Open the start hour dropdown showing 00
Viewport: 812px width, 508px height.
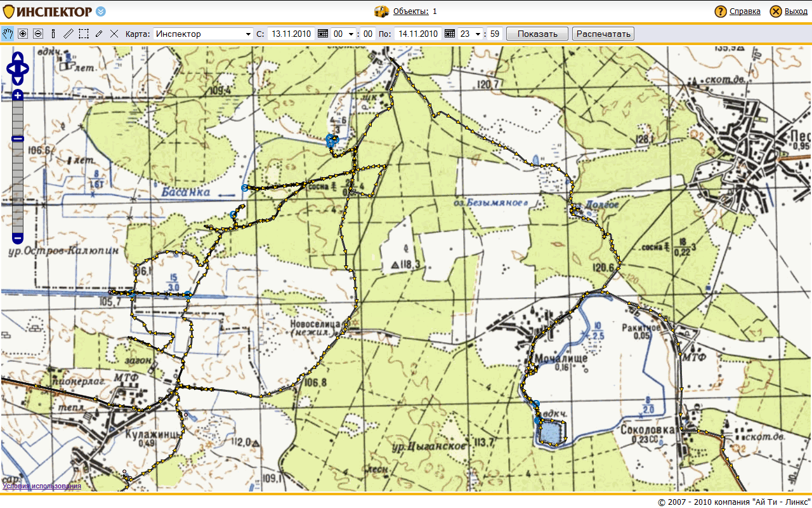coord(343,34)
